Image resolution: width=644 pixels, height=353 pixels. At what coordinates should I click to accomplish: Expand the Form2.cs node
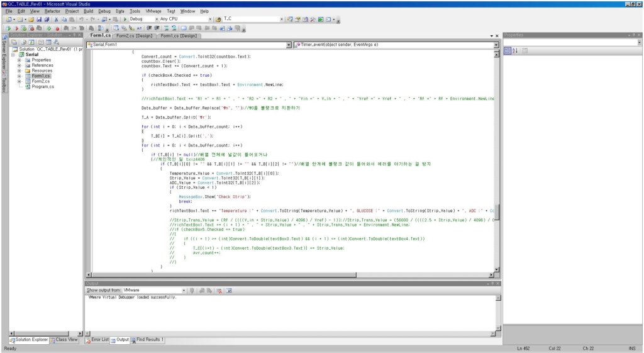click(x=19, y=81)
